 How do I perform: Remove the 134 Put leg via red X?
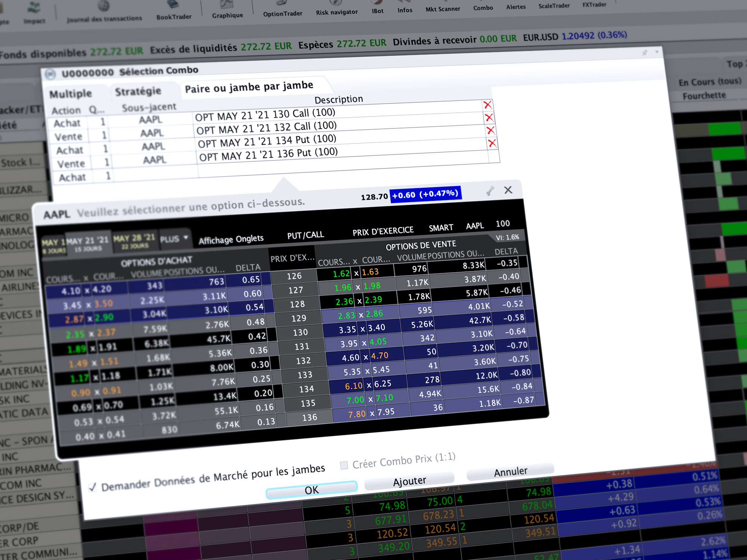[490, 130]
